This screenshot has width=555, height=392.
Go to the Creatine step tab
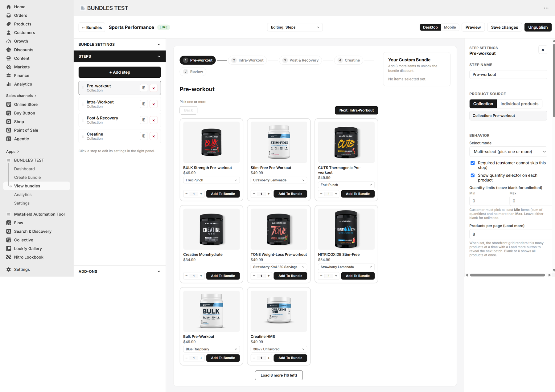[x=349, y=60]
